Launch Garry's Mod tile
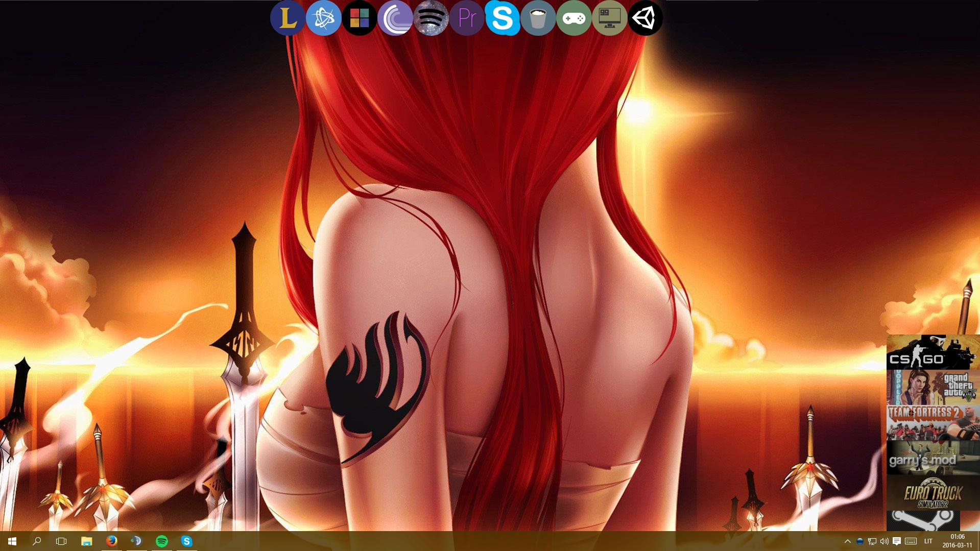 tap(933, 458)
